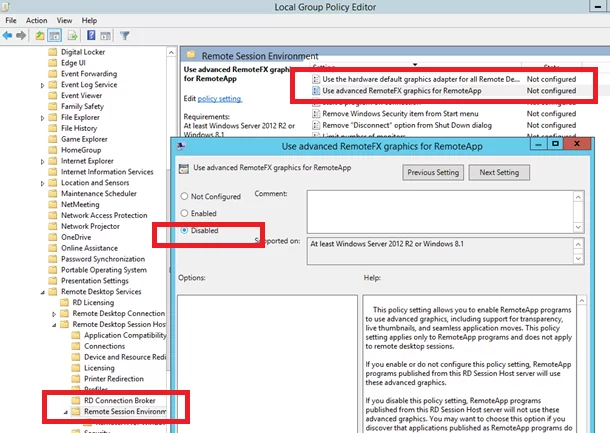Collapse the Remote Desktop Session Host node
Image resolution: width=610 pixels, height=433 pixels.
(x=54, y=325)
